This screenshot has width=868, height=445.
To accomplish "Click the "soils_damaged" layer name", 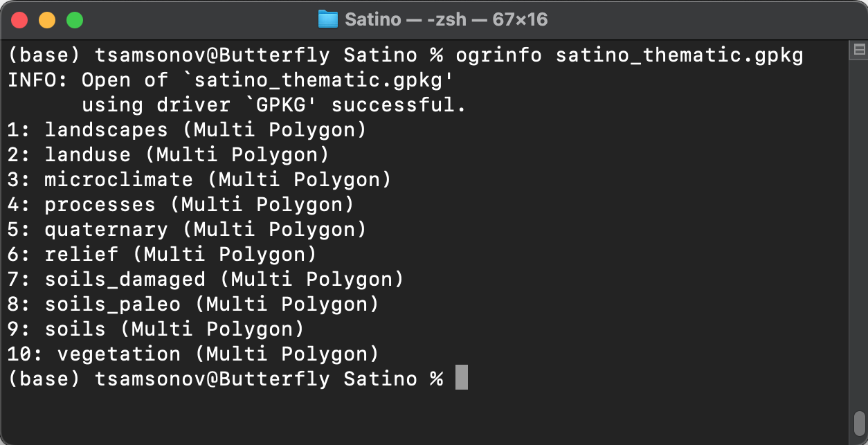I will pos(125,280).
